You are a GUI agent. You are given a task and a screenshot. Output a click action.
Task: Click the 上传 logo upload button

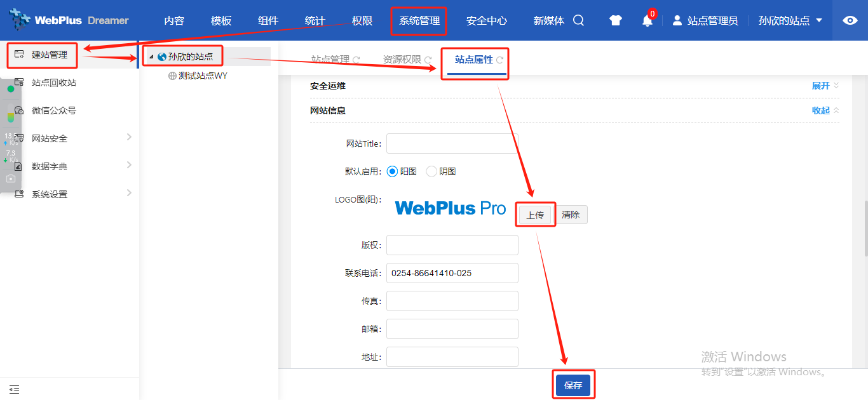[x=536, y=215]
